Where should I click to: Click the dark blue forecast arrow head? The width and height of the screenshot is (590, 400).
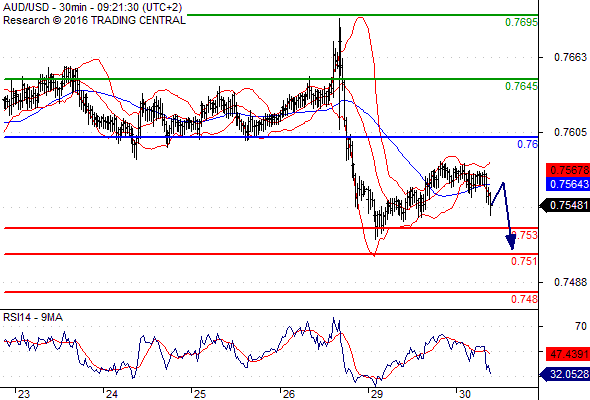511,241
